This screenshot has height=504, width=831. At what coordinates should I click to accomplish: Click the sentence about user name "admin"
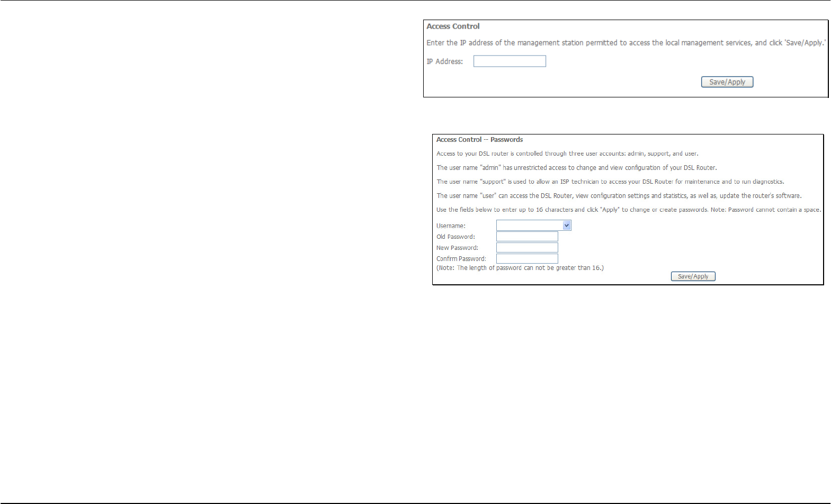pyautogui.click(x=577, y=168)
